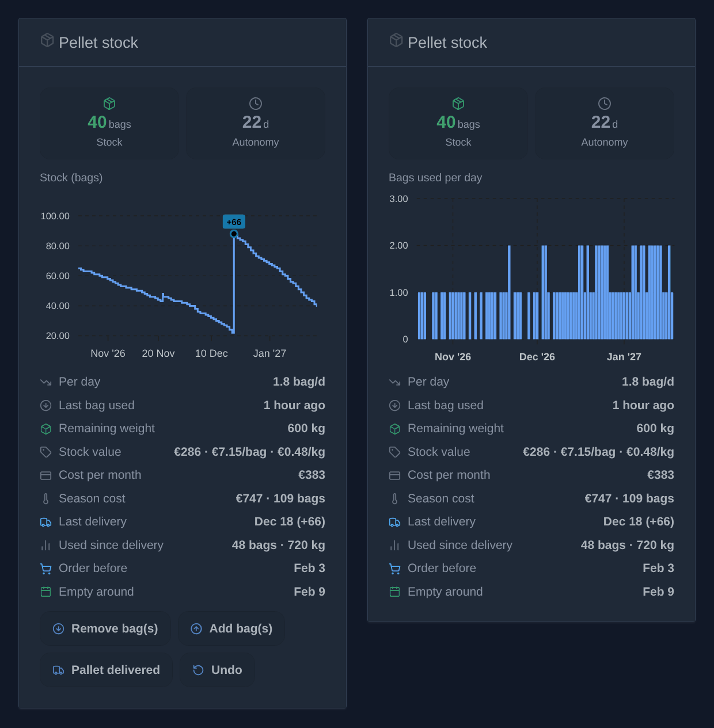
Task: Click the trend-down icon next to Per day, left card
Action: [46, 382]
